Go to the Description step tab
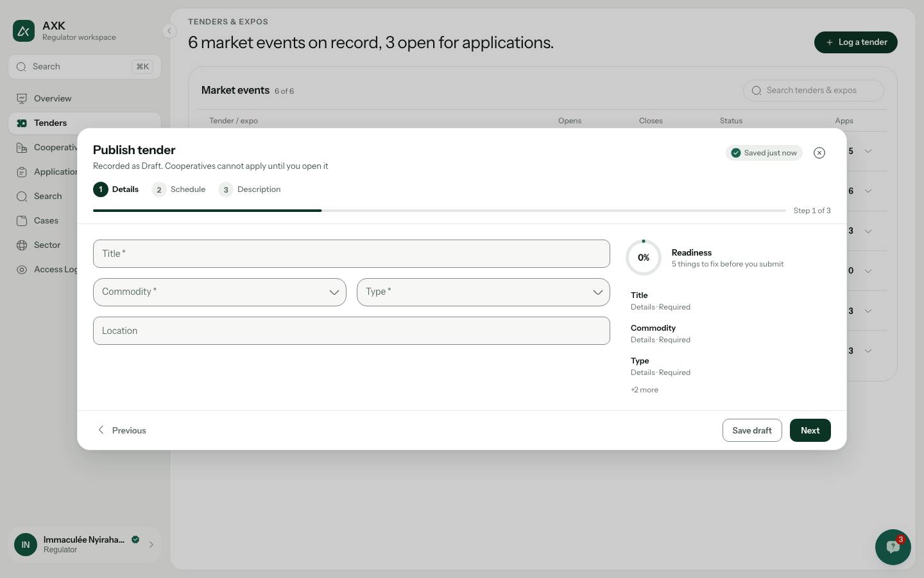 click(x=250, y=189)
